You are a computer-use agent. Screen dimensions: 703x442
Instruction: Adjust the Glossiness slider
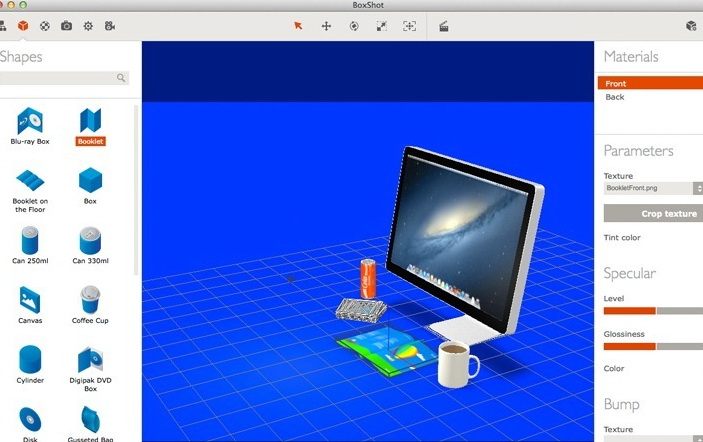pyautogui.click(x=653, y=346)
